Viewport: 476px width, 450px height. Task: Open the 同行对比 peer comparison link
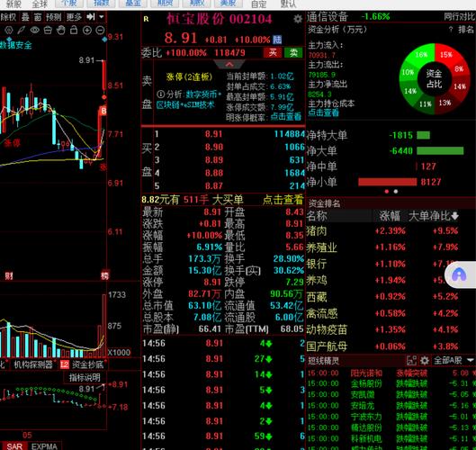tap(460, 17)
